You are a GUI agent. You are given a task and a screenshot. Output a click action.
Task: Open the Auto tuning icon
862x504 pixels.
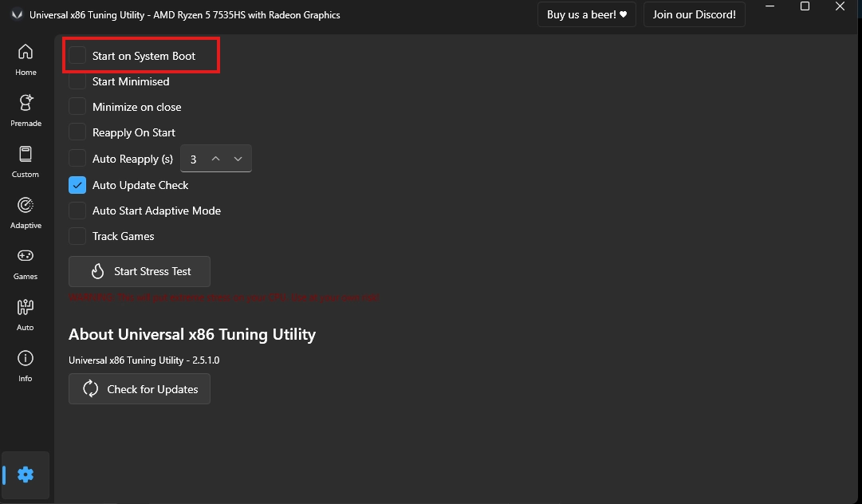[26, 307]
